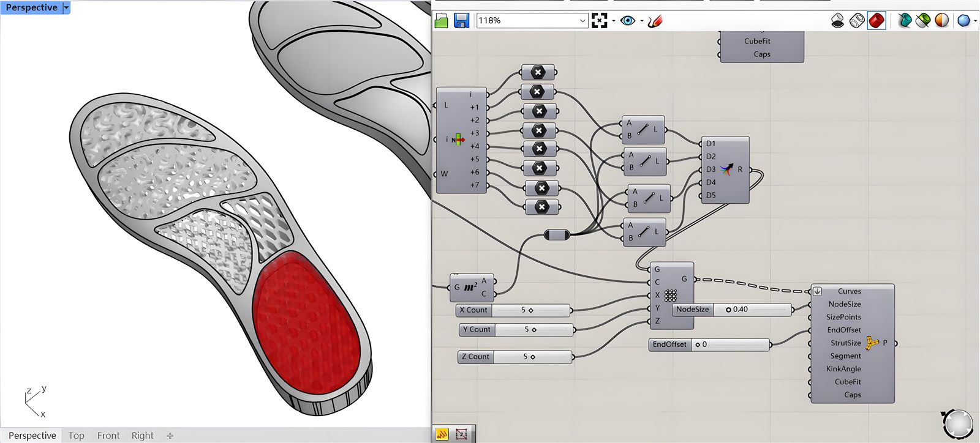Adjust the Y Count slider
Screen dimensions: 980x443
coord(516,330)
